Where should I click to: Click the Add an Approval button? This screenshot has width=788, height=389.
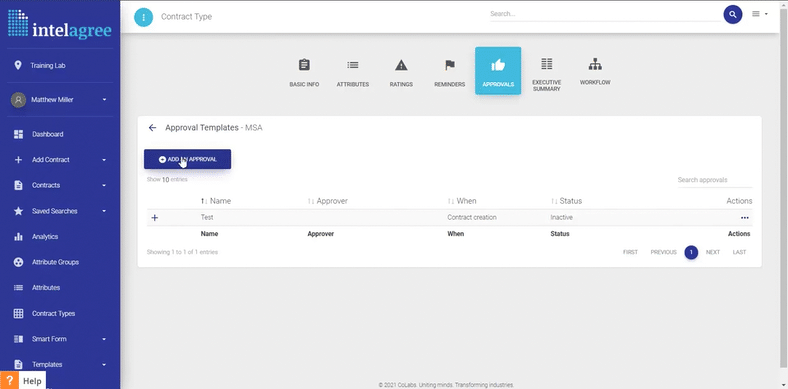pyautogui.click(x=187, y=159)
